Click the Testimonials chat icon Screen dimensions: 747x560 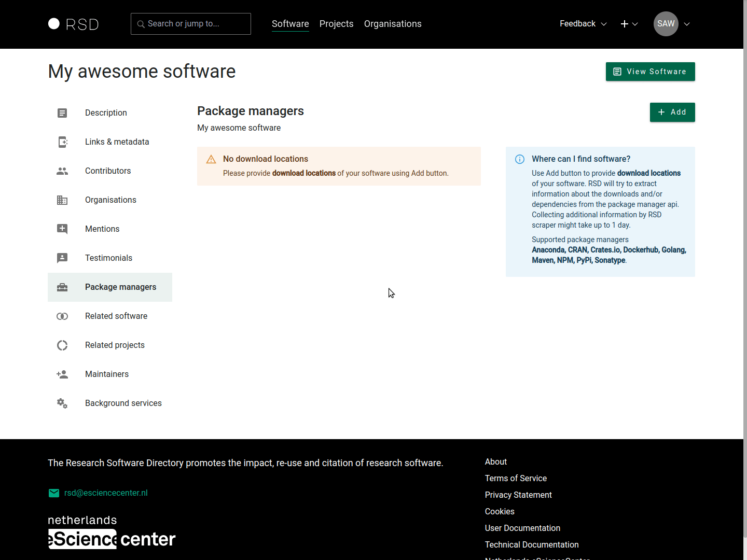(62, 258)
